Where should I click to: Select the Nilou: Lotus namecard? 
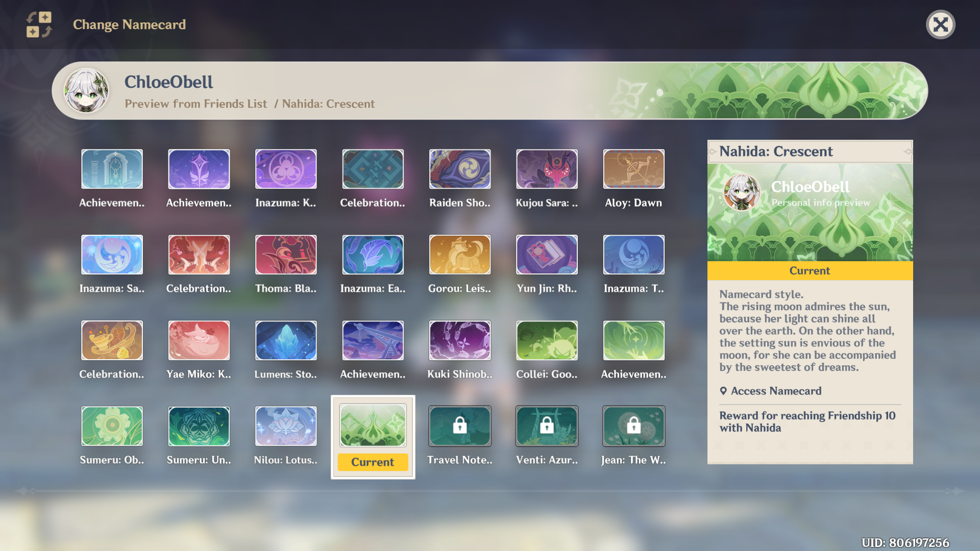pyautogui.click(x=286, y=426)
